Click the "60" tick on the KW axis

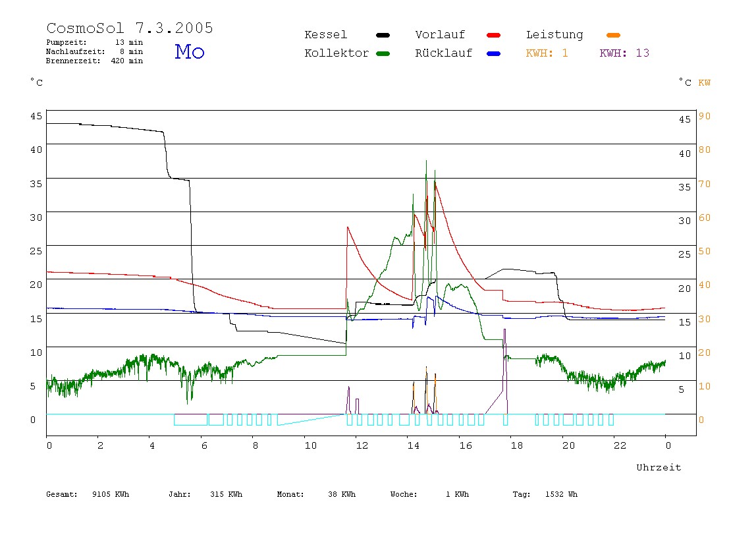coord(705,218)
